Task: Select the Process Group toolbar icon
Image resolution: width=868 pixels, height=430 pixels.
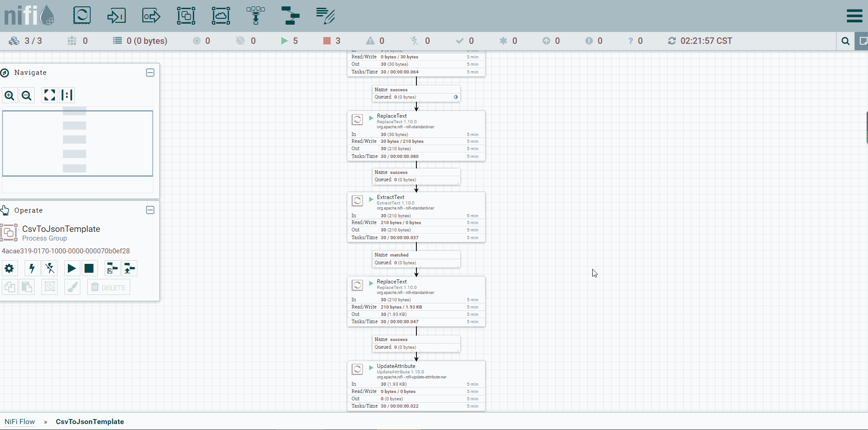Action: [x=186, y=16]
